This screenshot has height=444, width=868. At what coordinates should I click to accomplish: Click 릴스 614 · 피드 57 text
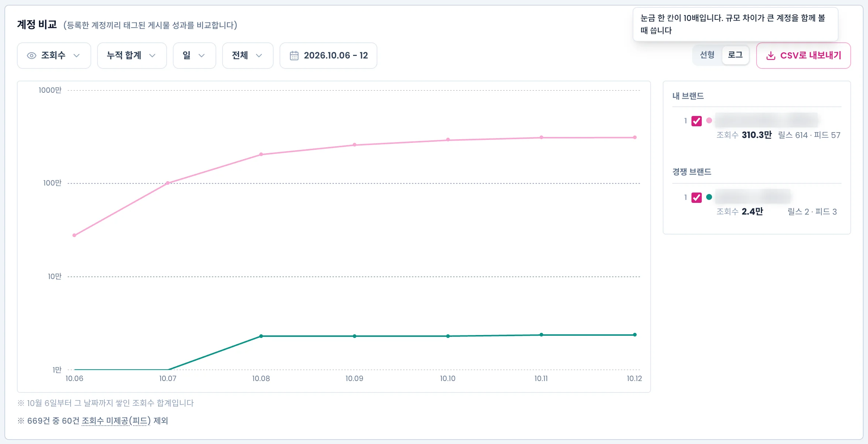(x=809, y=135)
